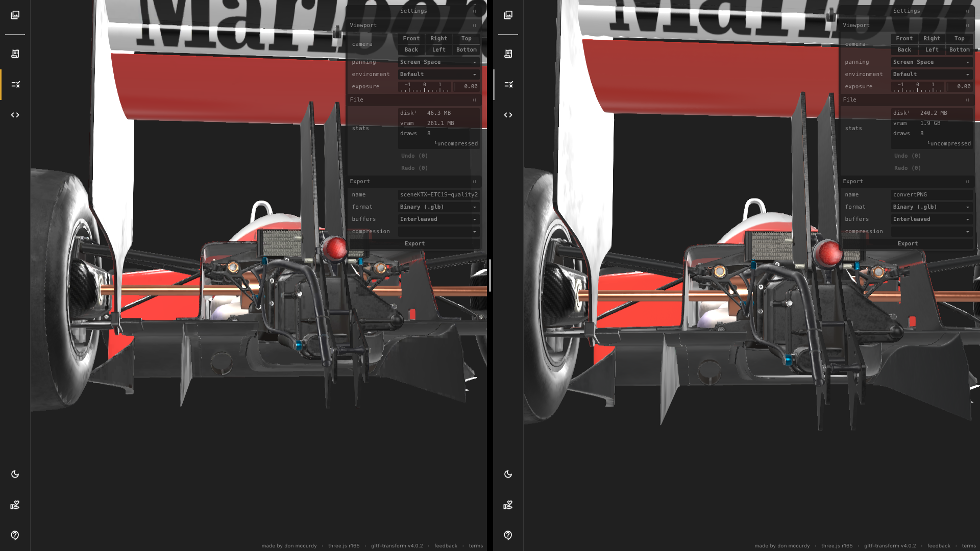Open the gallery icon in left sidebar
Viewport: 980px width, 551px height.
[x=15, y=15]
